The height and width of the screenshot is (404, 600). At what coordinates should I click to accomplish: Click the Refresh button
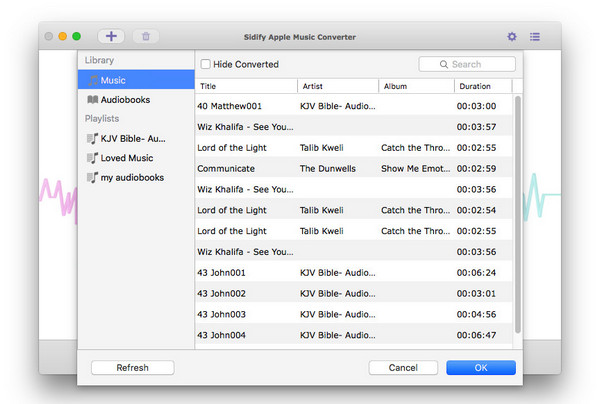click(x=132, y=368)
